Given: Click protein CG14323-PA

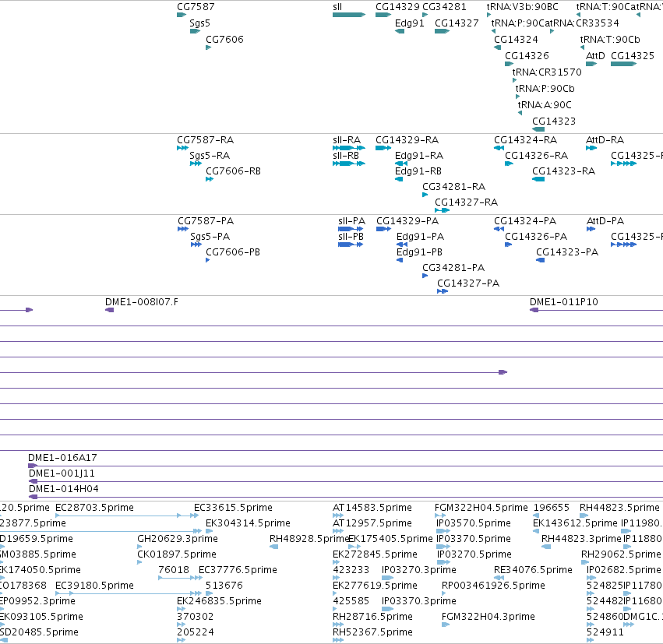Looking at the screenshot, I should [x=567, y=252].
